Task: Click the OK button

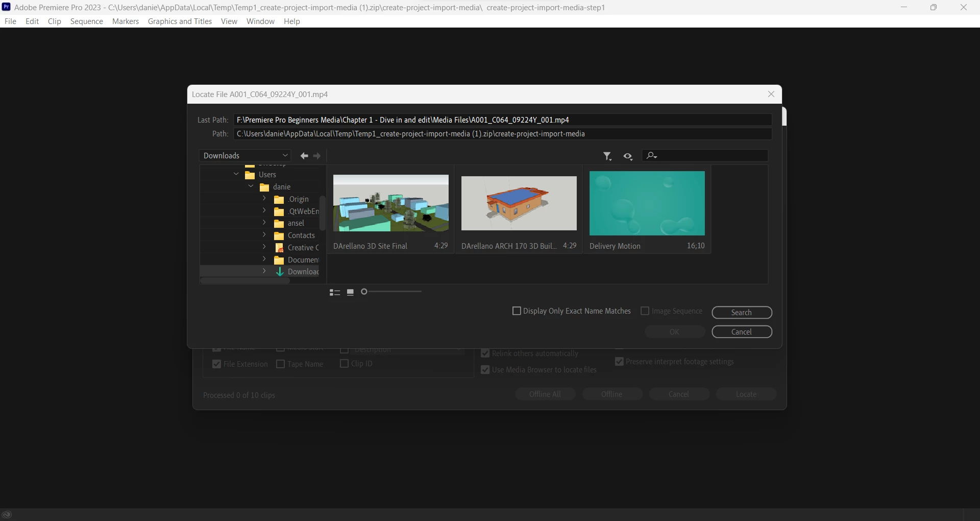Action: pos(675,332)
